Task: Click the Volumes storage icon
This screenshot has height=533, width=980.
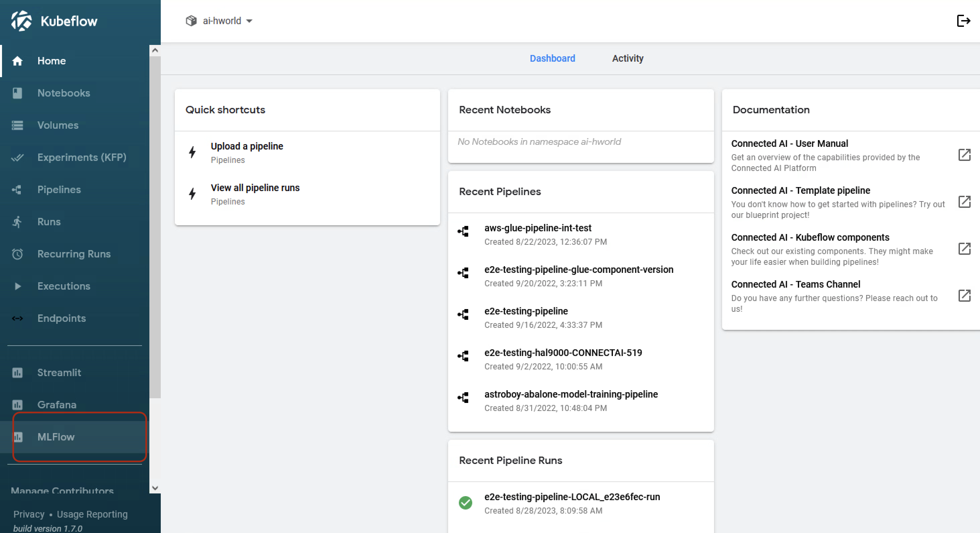Action: pos(17,125)
